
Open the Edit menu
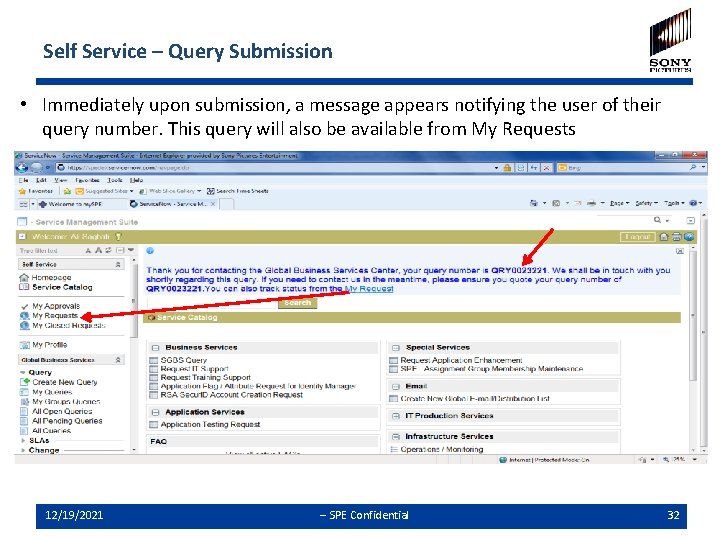[x=41, y=180]
